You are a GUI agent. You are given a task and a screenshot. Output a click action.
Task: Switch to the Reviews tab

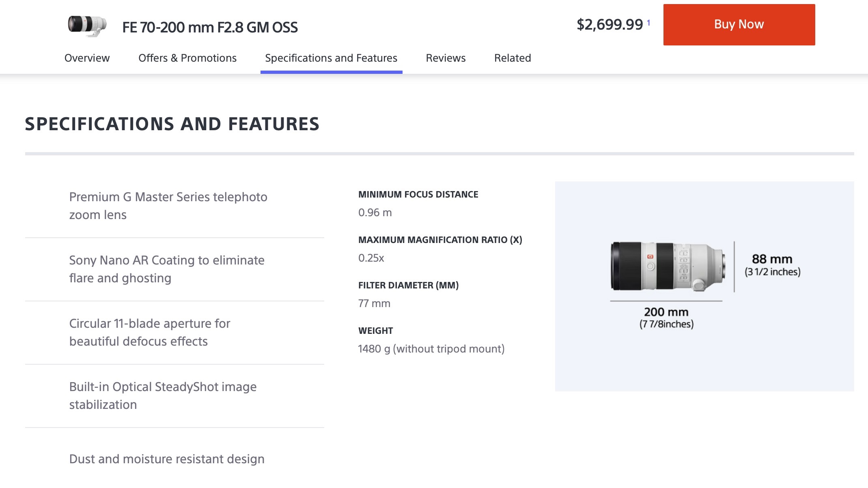pos(446,58)
